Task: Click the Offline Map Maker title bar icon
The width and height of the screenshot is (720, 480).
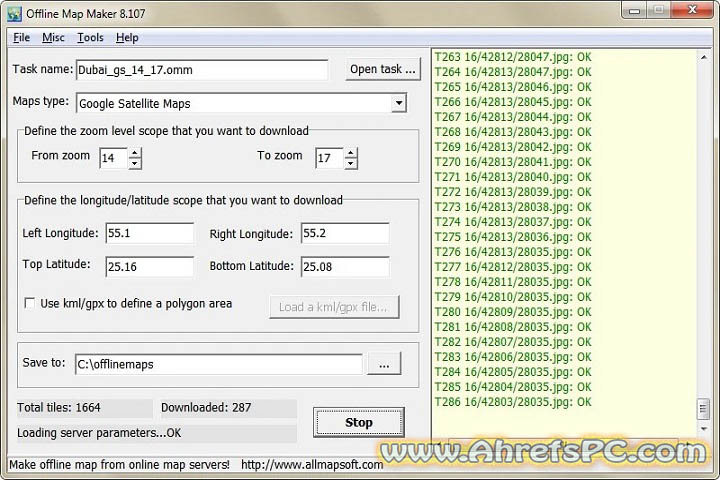Action: coord(14,14)
